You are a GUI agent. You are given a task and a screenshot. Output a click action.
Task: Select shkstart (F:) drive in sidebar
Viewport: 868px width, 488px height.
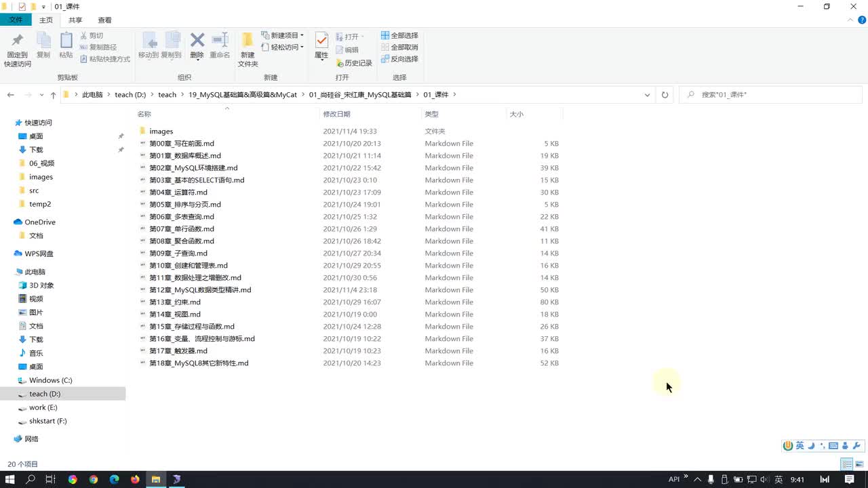click(x=47, y=421)
